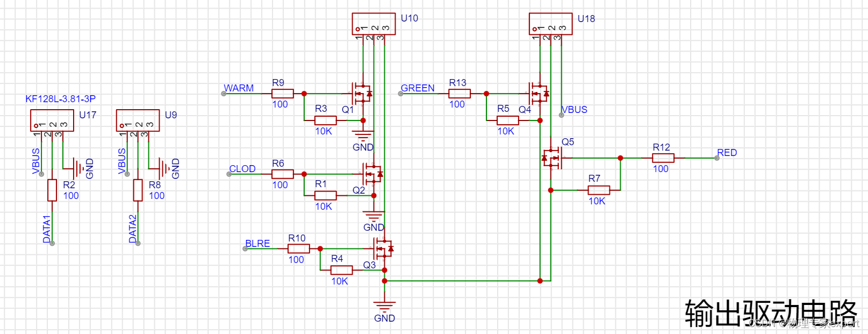
Task: Select the DATA2 net label
Action: click(x=133, y=229)
